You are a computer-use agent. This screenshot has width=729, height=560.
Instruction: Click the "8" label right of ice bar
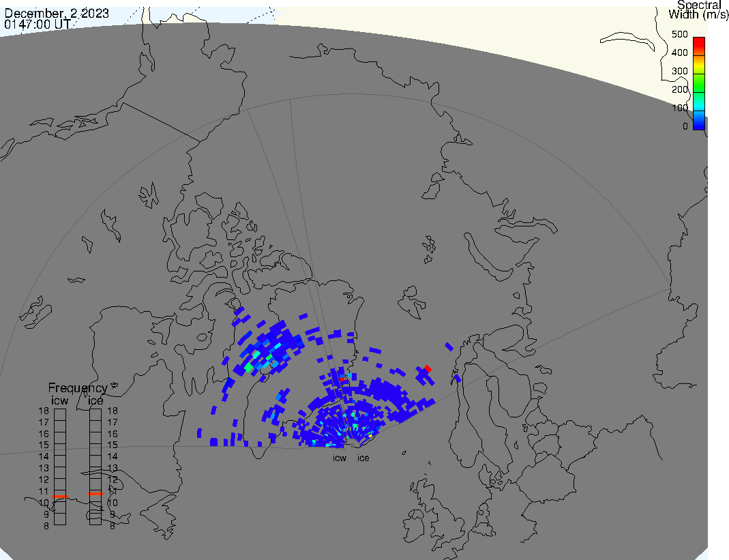pyautogui.click(x=112, y=525)
